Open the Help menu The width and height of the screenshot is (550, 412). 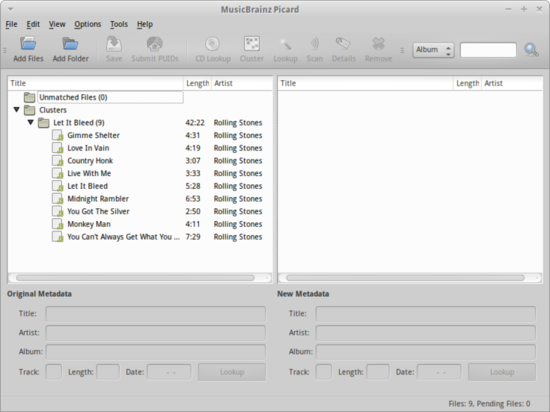145,24
